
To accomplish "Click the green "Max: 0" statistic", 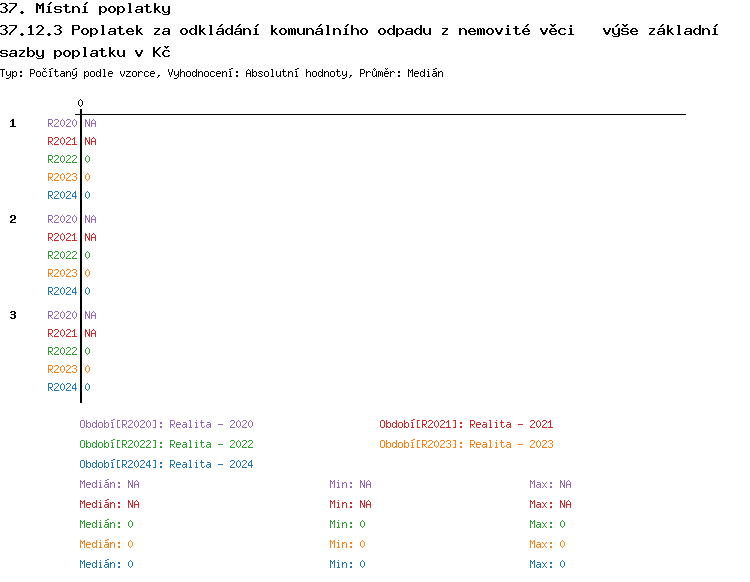I will point(547,524).
